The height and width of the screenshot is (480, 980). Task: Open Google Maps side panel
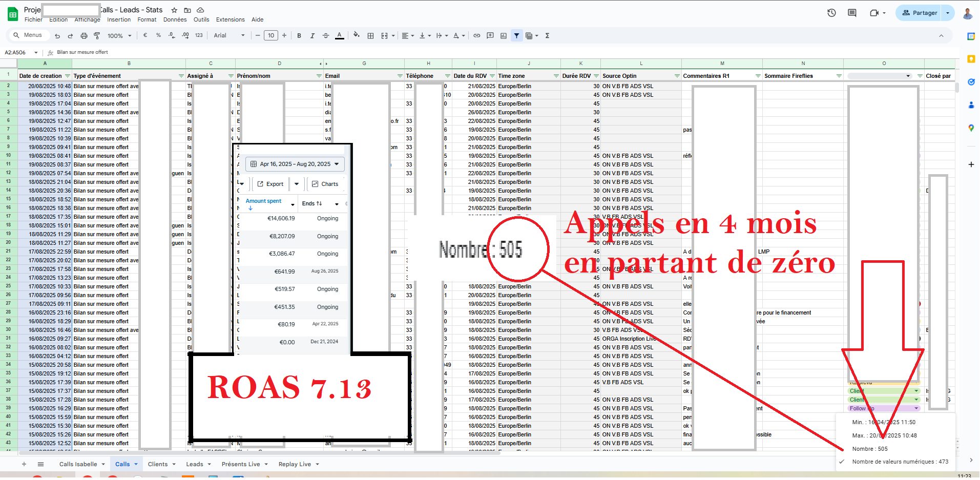971,128
